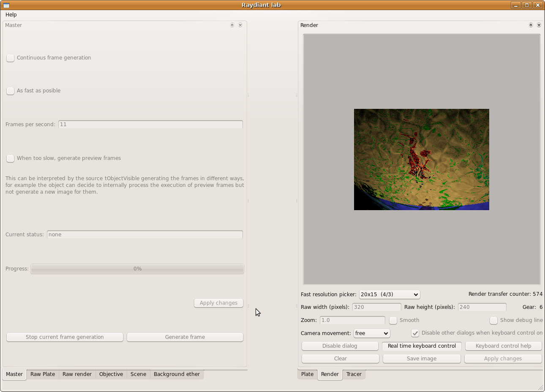This screenshot has height=392, width=545.
Task: Uncheck Disable other dialogs when keyboard control on
Action: (415, 333)
